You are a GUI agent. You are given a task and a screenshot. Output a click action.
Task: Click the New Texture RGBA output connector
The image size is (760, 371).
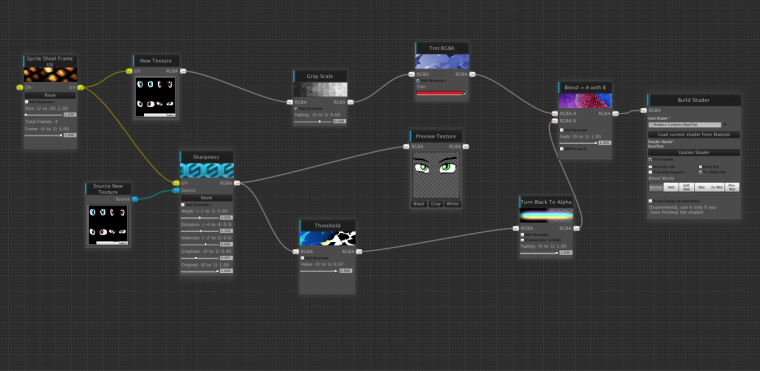click(183, 71)
